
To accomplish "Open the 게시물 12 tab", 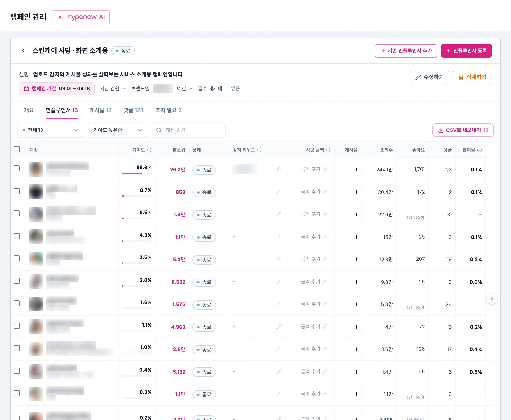I will [100, 110].
